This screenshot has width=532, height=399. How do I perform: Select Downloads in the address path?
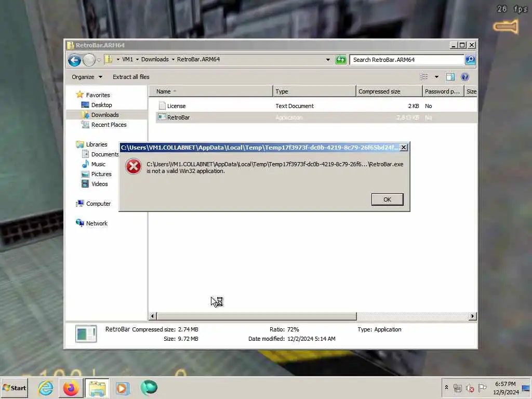click(155, 59)
